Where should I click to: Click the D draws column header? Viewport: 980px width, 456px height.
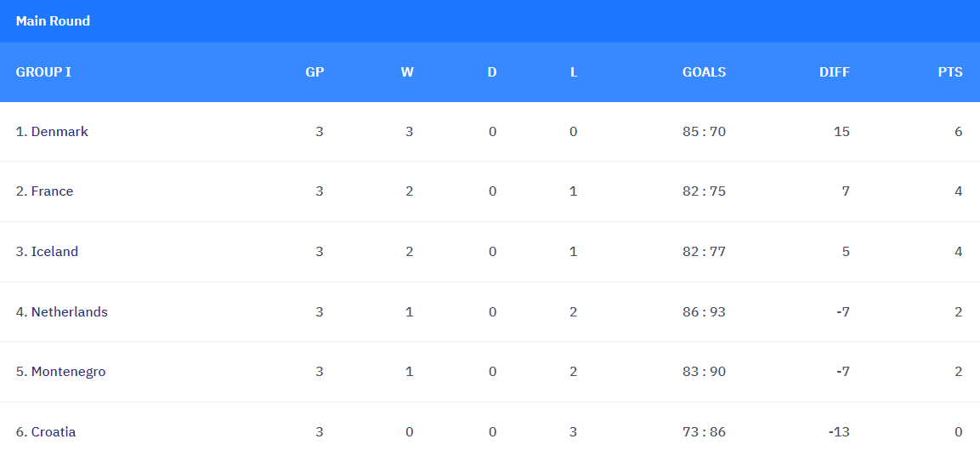492,72
